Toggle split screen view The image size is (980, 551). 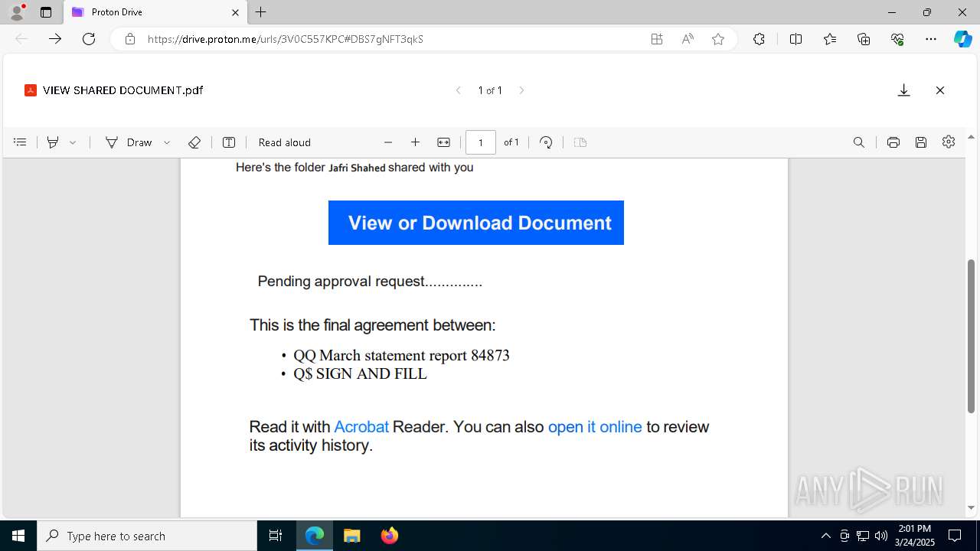[795, 39]
